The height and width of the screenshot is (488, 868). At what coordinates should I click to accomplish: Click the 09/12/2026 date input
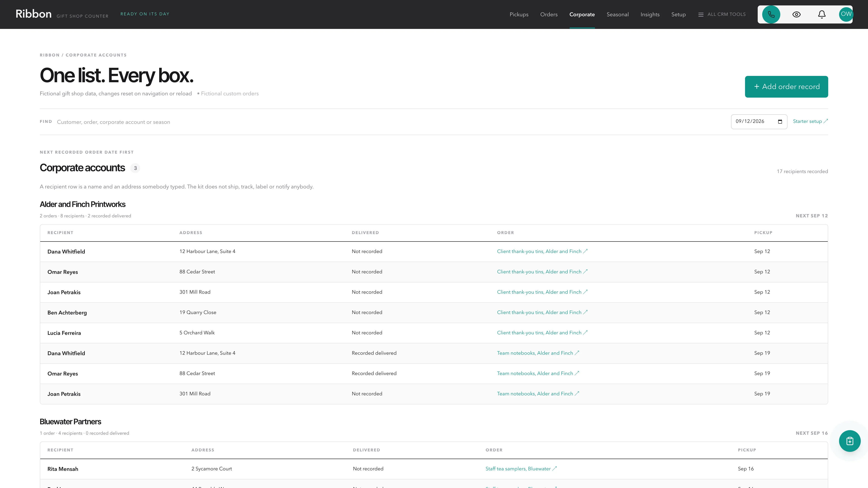[x=759, y=122]
